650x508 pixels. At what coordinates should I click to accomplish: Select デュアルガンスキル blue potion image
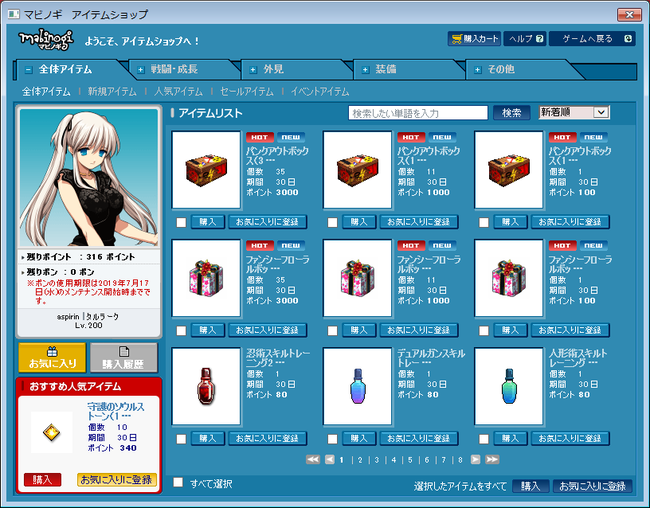pos(358,386)
